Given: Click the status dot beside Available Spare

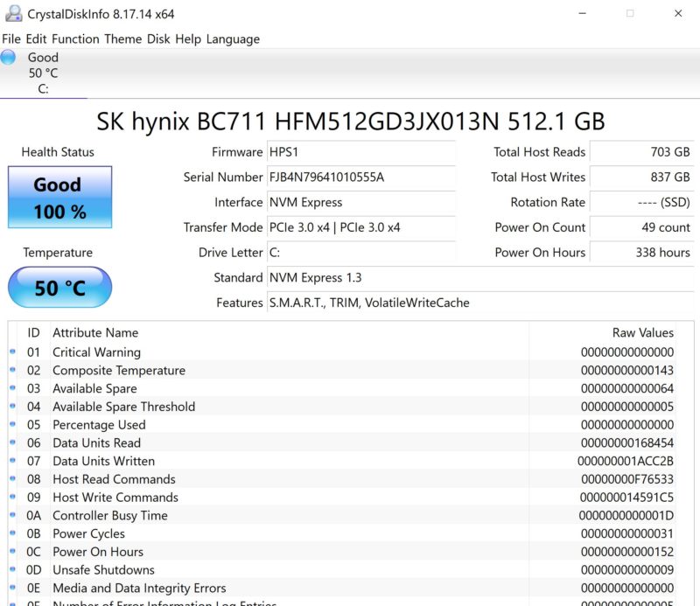Looking at the screenshot, I should click(x=13, y=388).
